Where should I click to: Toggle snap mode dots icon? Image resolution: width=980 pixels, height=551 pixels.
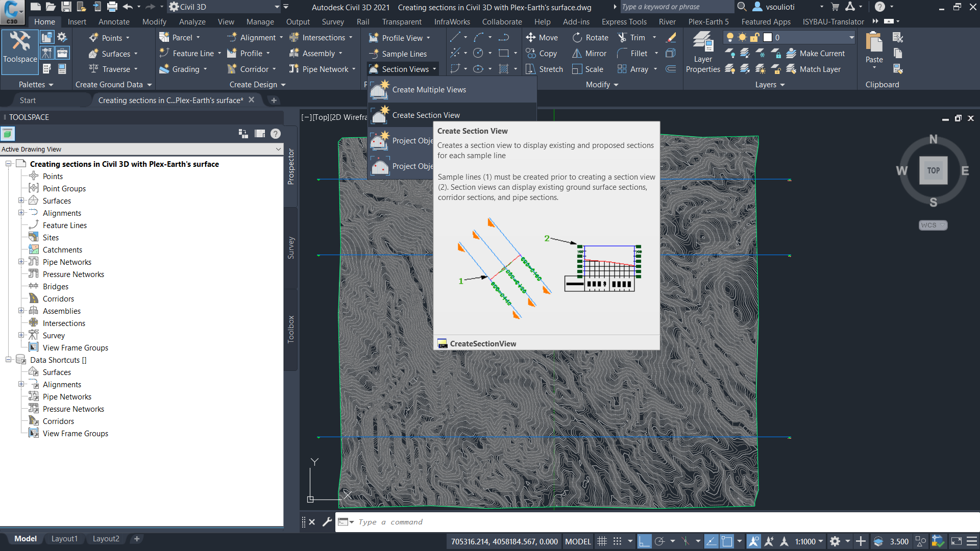click(617, 541)
